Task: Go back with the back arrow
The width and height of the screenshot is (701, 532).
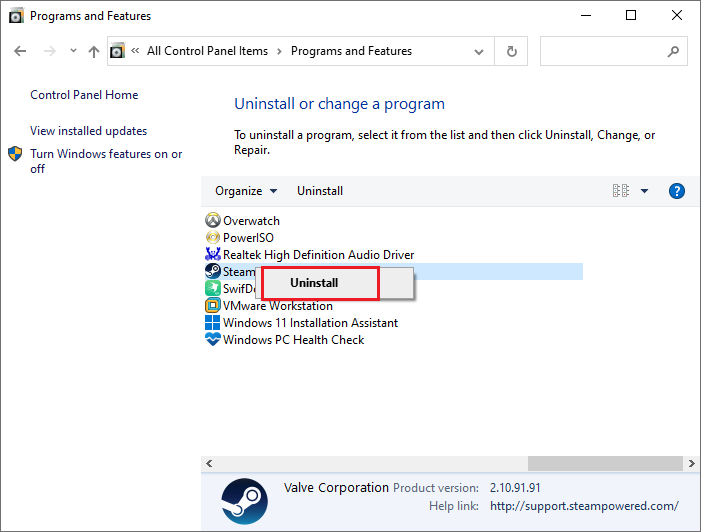Action: (20, 51)
